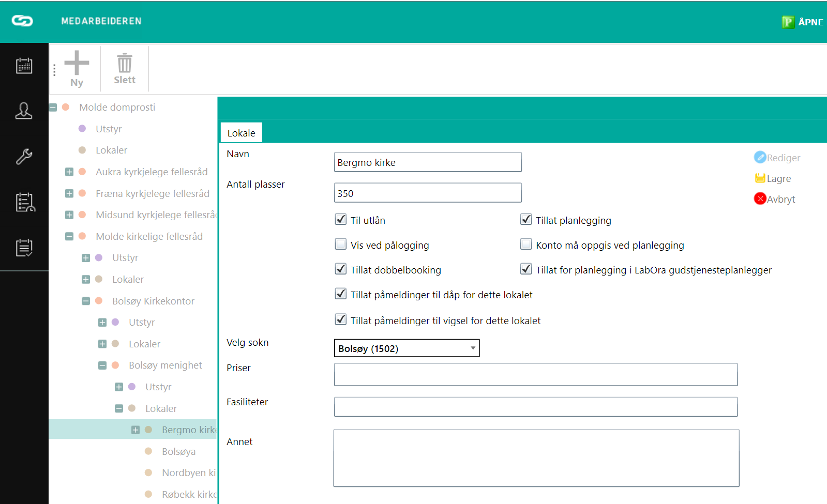Open the calendar icon in sidebar
Image resolution: width=827 pixels, height=504 pixels.
point(24,66)
